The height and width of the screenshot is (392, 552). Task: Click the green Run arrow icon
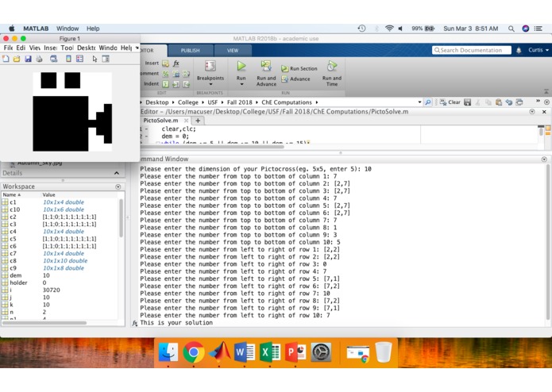[x=241, y=66]
